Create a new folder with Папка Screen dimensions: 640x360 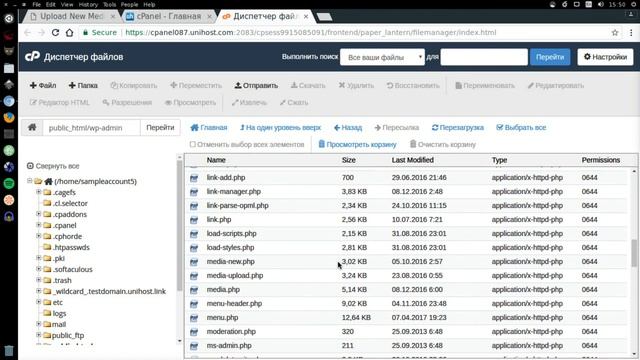pos(83,85)
